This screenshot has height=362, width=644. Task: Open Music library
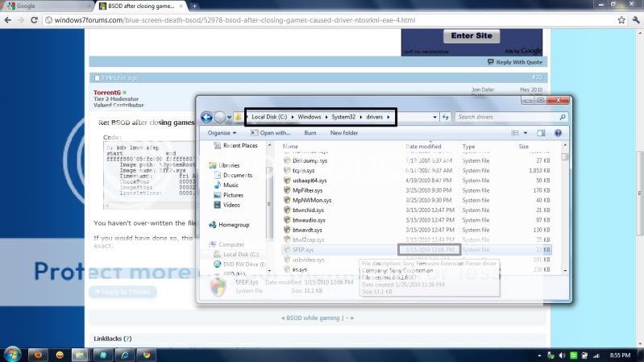226,185
